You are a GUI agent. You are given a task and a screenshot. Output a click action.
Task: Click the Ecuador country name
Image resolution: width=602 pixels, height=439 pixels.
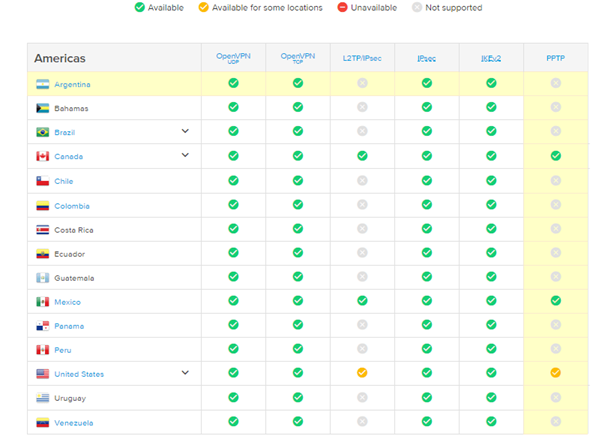pos(69,254)
